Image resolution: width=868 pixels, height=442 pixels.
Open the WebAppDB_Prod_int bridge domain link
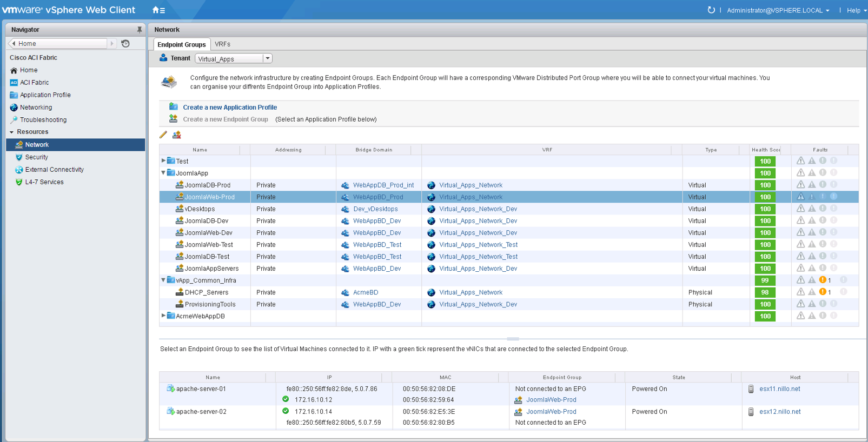coord(383,185)
